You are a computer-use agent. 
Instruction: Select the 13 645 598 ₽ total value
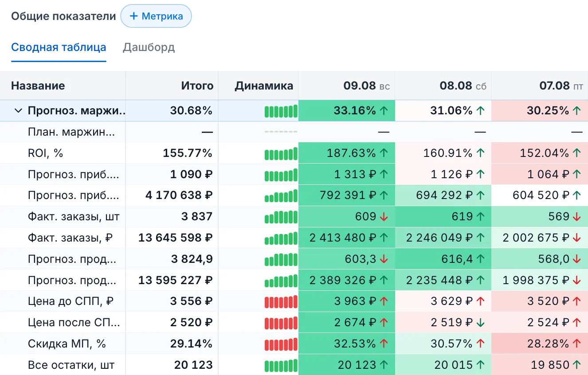(176, 238)
